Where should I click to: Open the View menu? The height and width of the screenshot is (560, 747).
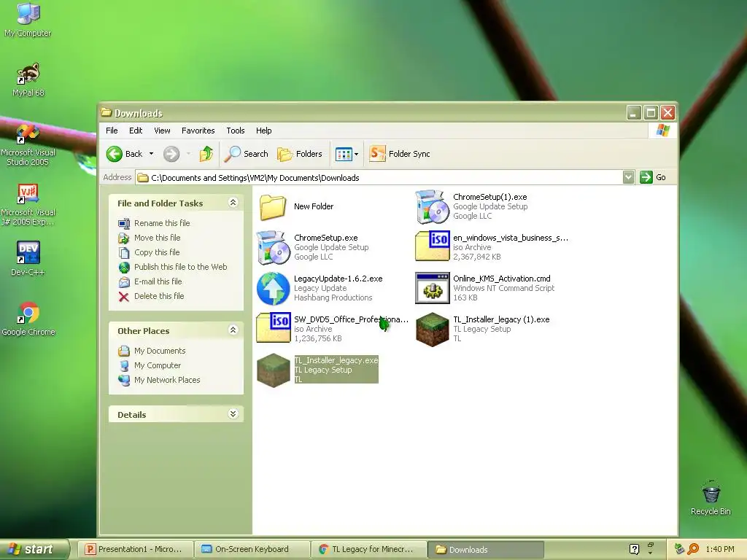(x=162, y=131)
